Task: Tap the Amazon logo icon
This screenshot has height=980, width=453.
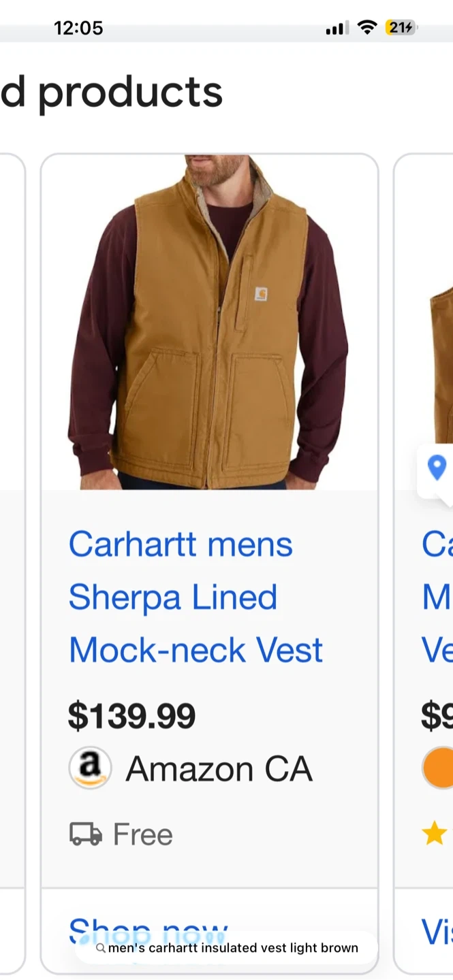Action: tap(90, 768)
